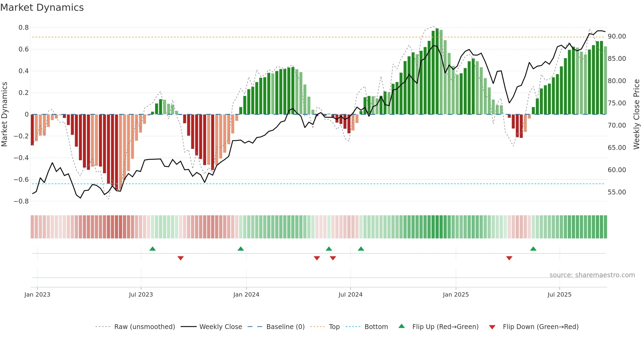The width and height of the screenshot is (644, 362).
Task: Toggle the Top legend entry
Action: [x=325, y=327]
